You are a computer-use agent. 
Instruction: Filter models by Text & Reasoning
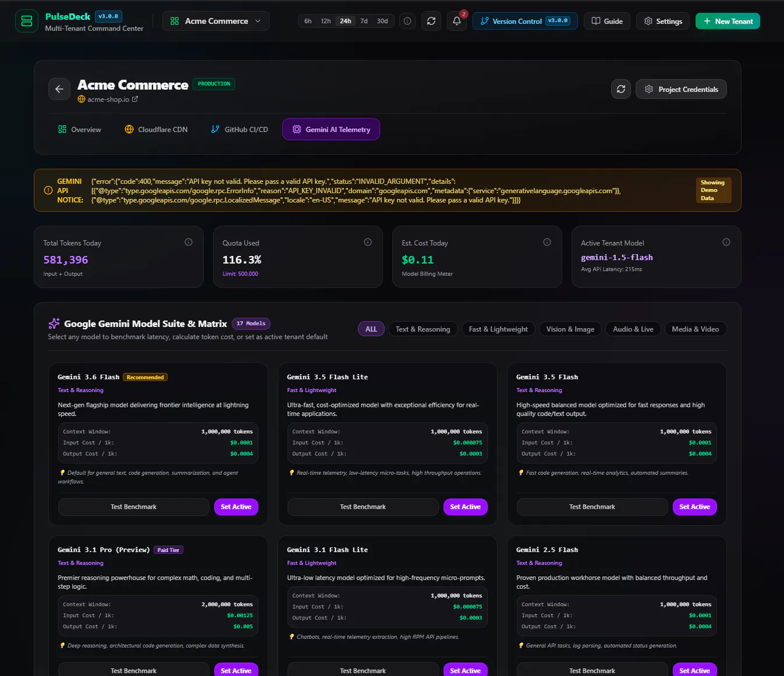(x=423, y=329)
